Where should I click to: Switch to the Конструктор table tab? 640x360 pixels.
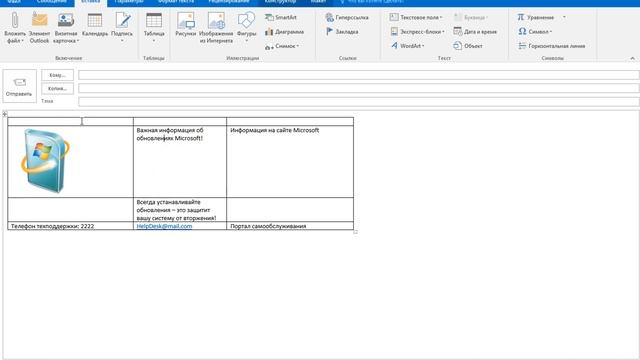tap(280, 2)
